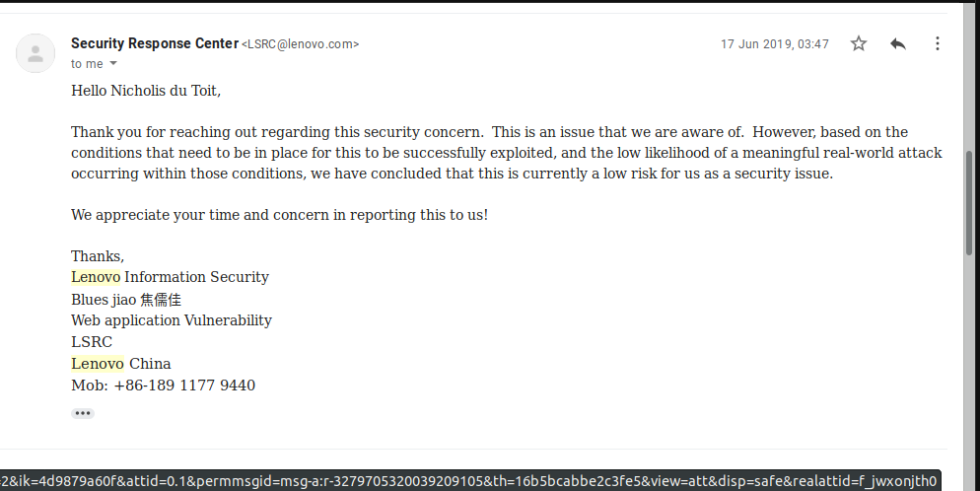Reply to the email using arrow icon

coord(898,43)
